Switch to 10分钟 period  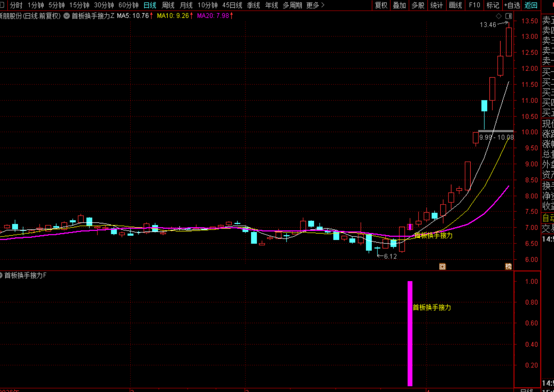pos(207,5)
